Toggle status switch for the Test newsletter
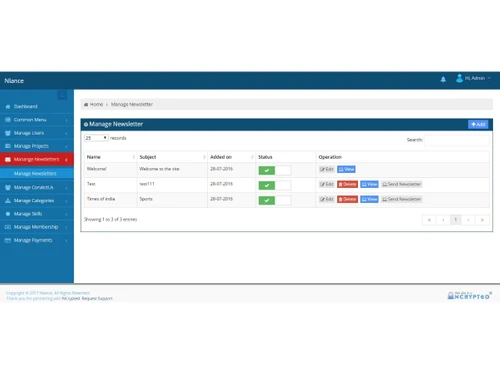 [x=275, y=185]
